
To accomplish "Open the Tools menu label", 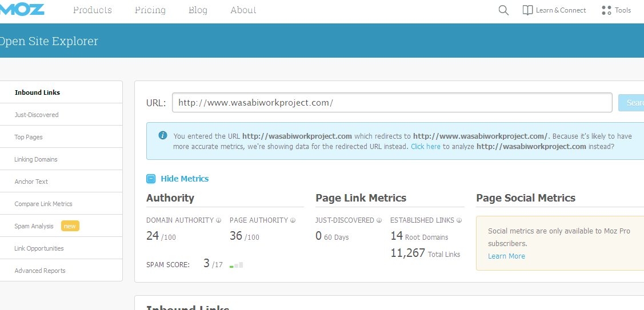I will click(x=623, y=10).
